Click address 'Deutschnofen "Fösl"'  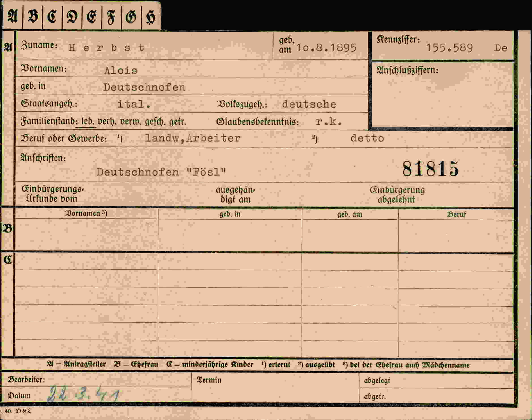[x=161, y=172]
